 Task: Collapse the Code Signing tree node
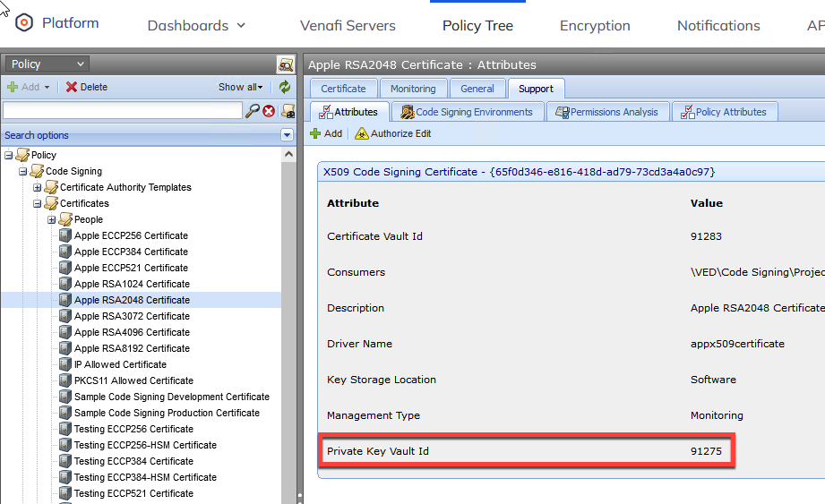[23, 171]
